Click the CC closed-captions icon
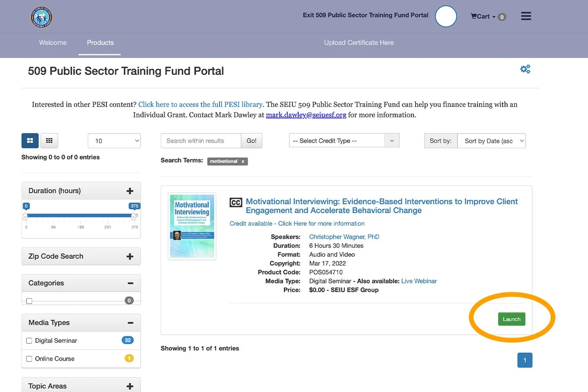 click(236, 202)
